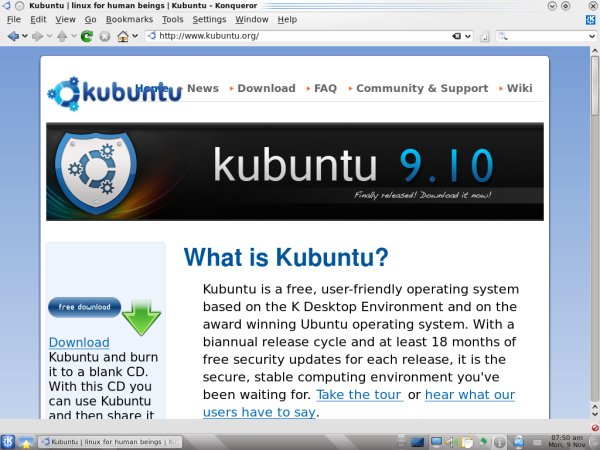Click the grey Forward arrow button
Image resolution: width=600 pixels, height=450 pixels.
[38, 36]
